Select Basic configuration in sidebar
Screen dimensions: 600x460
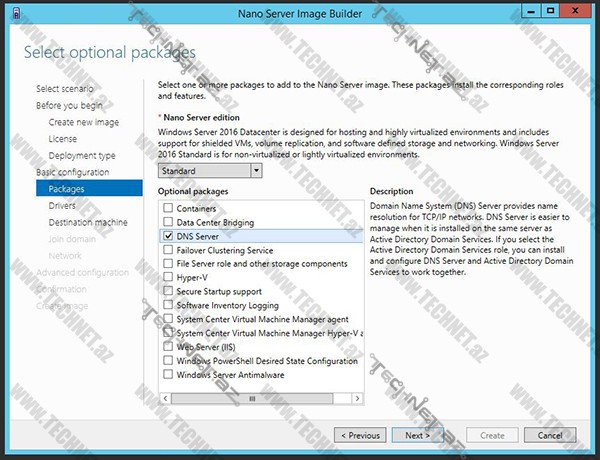point(73,172)
